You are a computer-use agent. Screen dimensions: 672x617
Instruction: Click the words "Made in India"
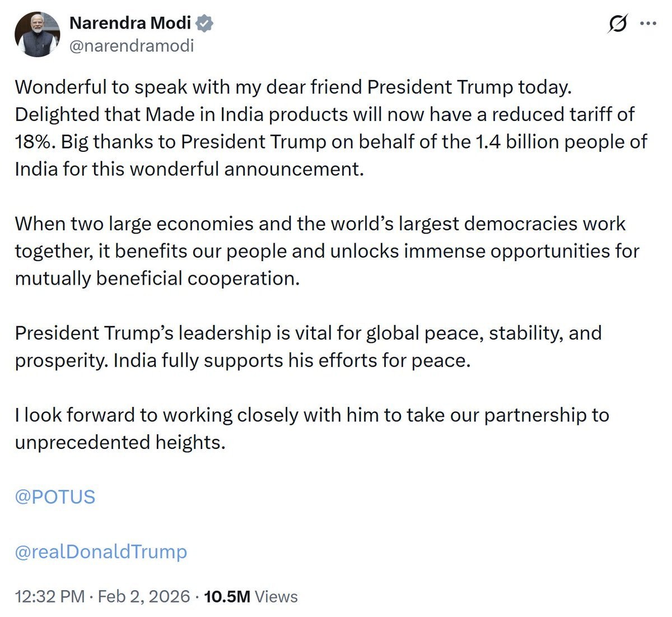click(x=205, y=114)
